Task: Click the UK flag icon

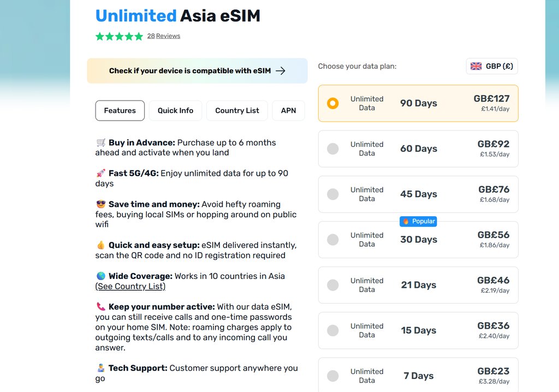Action: pos(476,66)
